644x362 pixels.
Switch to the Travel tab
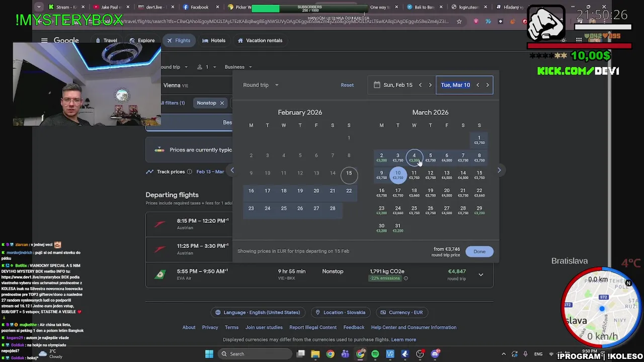106,41
